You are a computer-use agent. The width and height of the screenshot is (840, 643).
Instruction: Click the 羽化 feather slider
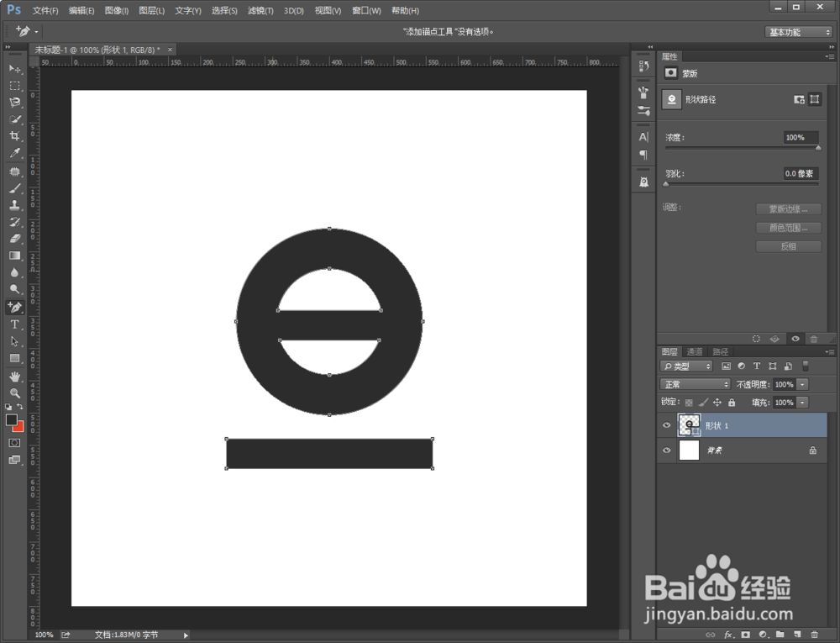pos(742,184)
